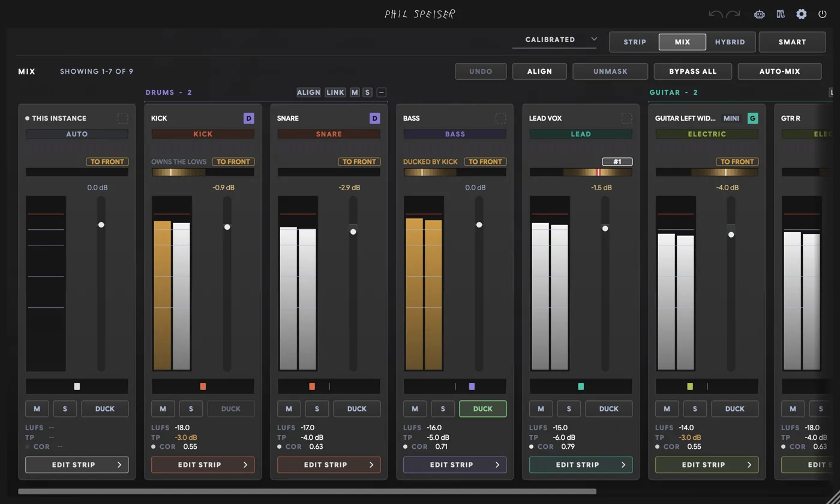This screenshot has height=504, width=840.
Task: Run AUTO-MIX
Action: (779, 71)
